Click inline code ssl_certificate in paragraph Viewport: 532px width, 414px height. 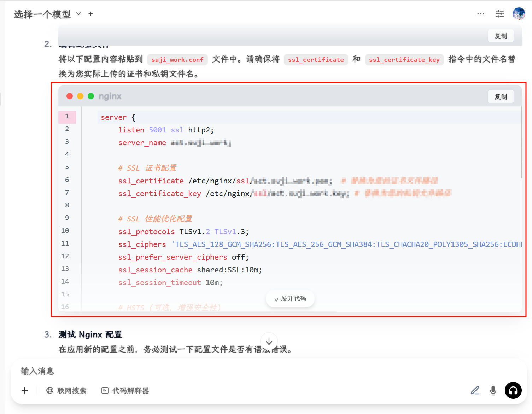pyautogui.click(x=316, y=60)
